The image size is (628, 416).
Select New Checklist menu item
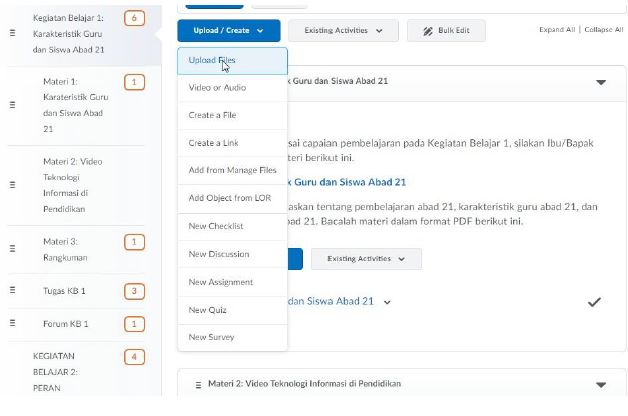click(x=232, y=226)
